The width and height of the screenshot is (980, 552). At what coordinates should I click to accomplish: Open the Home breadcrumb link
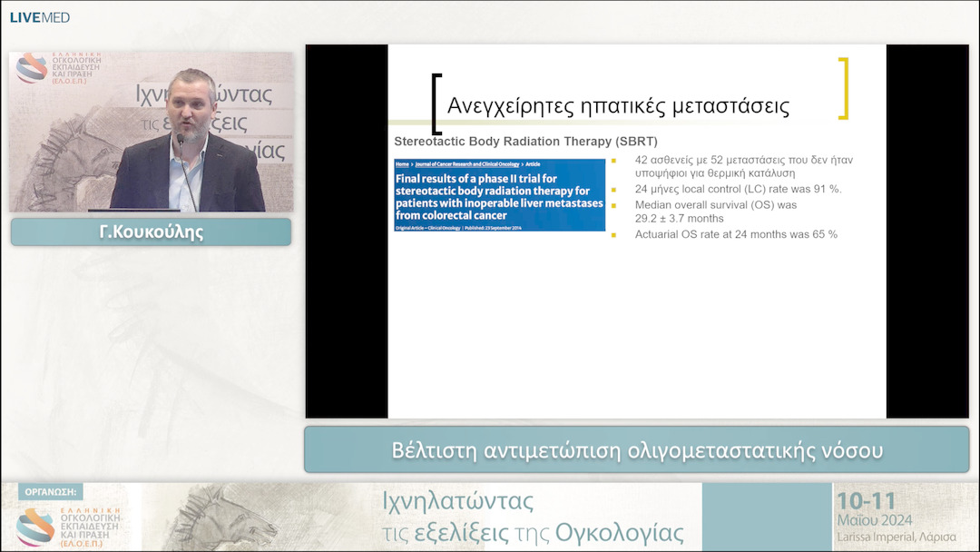pos(402,163)
